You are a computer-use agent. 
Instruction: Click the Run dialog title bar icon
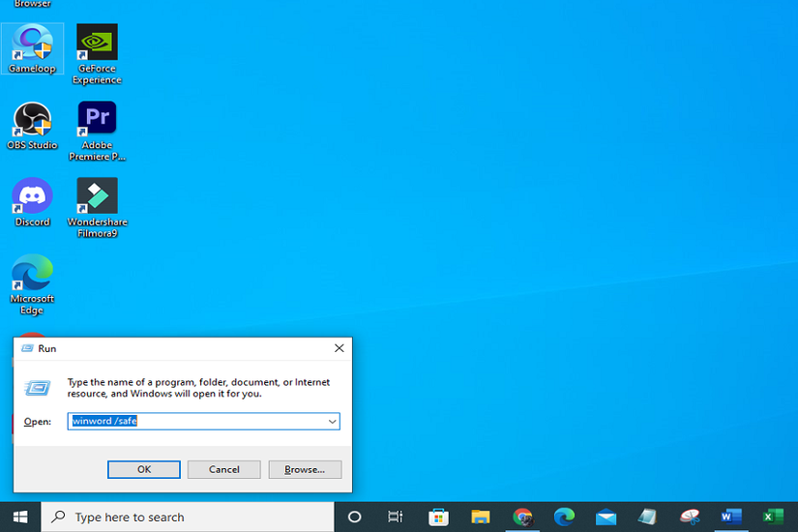tap(27, 348)
